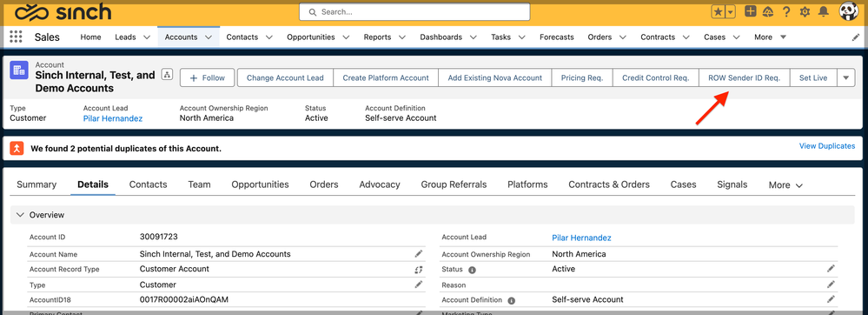Open the View Duplicates link
Image resolution: width=868 pixels, height=315 pixels.
(x=827, y=146)
